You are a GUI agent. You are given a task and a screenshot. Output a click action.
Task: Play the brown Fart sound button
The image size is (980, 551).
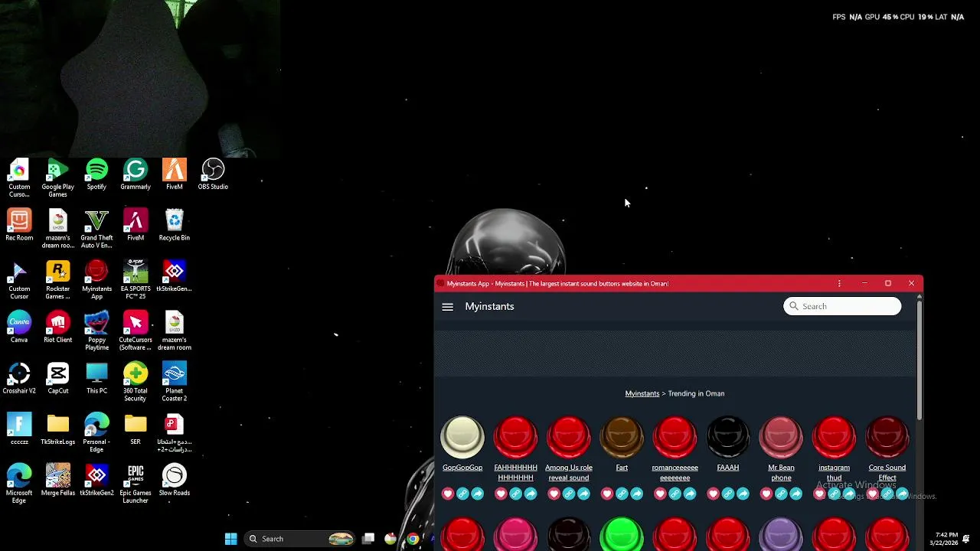point(622,438)
